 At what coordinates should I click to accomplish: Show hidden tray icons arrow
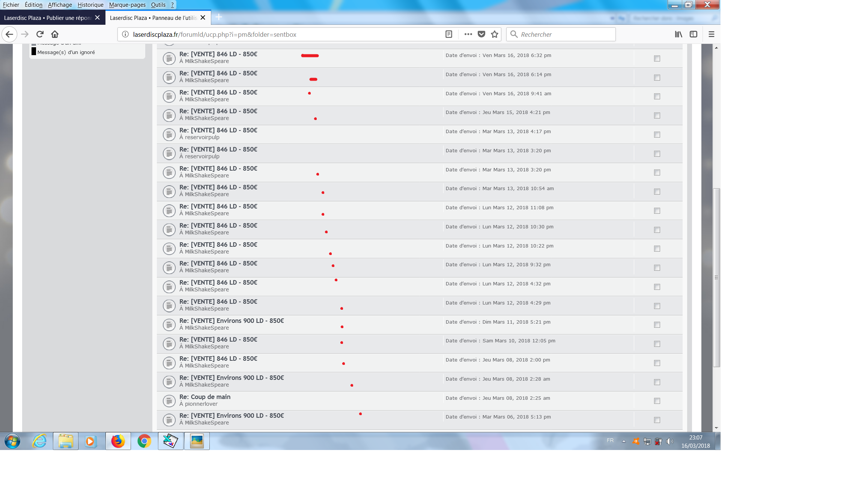click(624, 441)
